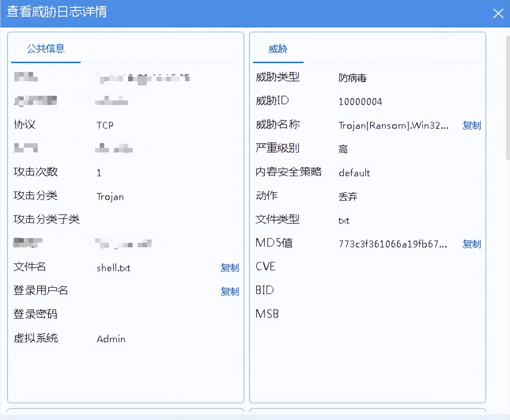Screen dimensions: 510x420
Task: Click the default content security policy value
Action: 354,173
